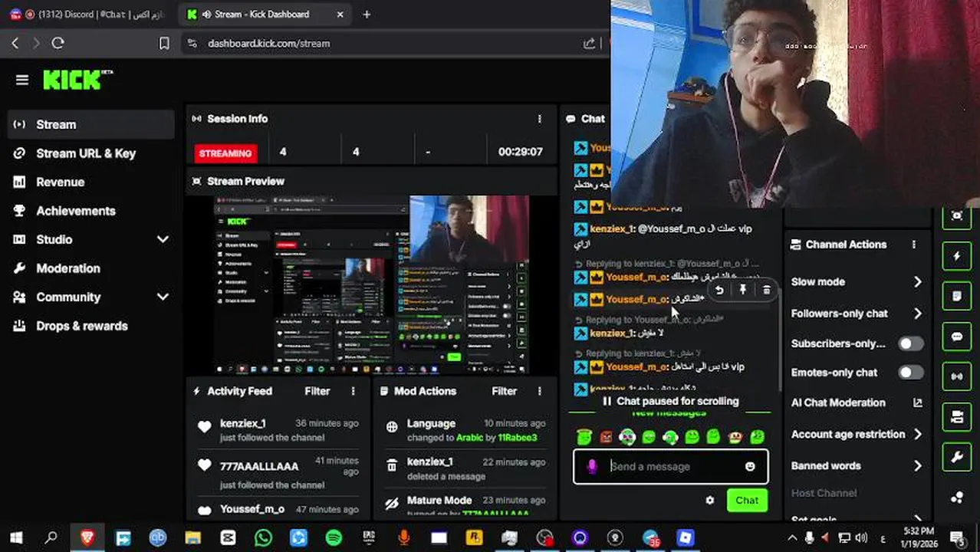Open Brave browser taskbar icon
This screenshot has height=552, width=980.
coord(87,537)
